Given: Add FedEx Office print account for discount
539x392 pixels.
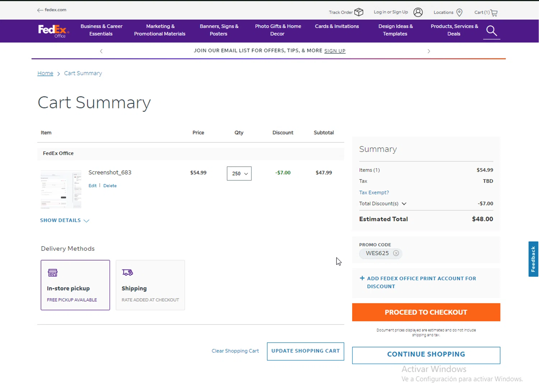Looking at the screenshot, I should pos(421,282).
